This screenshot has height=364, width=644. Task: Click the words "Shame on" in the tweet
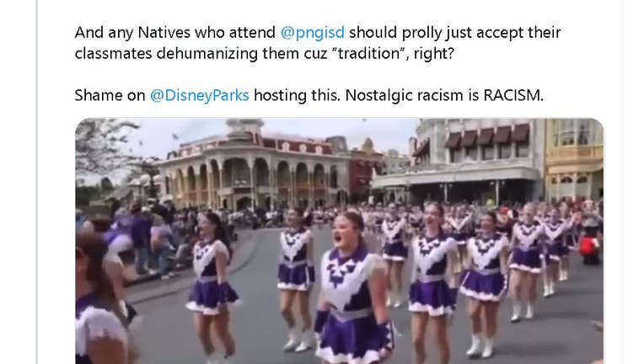(x=110, y=95)
